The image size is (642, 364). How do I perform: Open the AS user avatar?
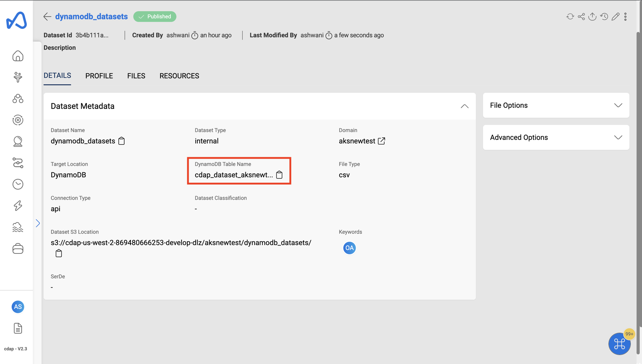pos(18,307)
